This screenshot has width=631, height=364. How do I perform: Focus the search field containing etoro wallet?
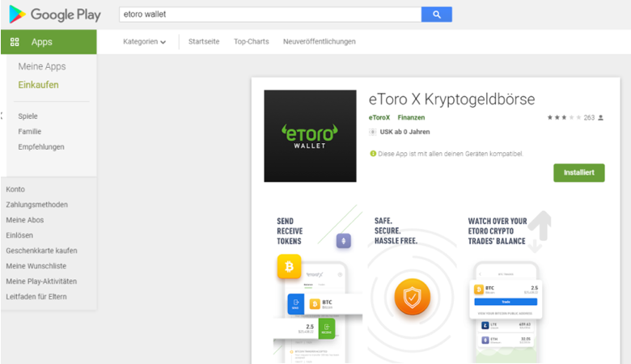click(270, 15)
